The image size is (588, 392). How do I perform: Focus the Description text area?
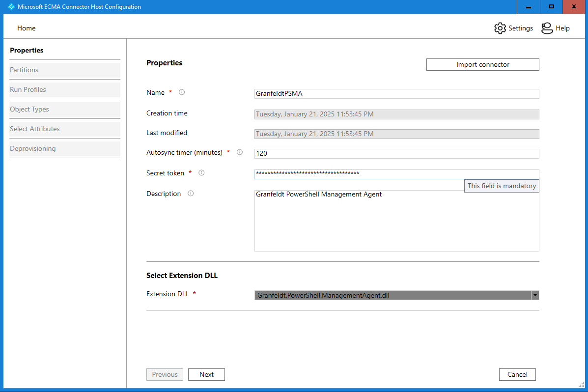coord(396,221)
